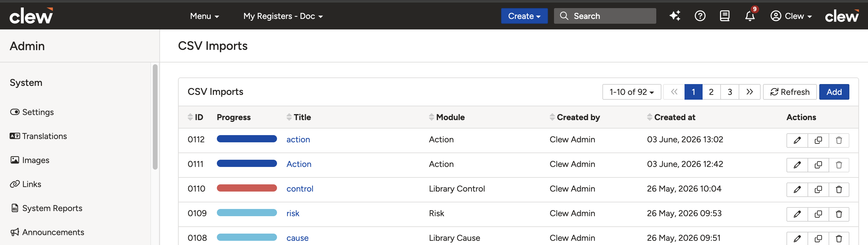Viewport: 868px width, 245px height.
Task: Duplicate CSV import 0110 with copy icon
Action: click(x=818, y=189)
